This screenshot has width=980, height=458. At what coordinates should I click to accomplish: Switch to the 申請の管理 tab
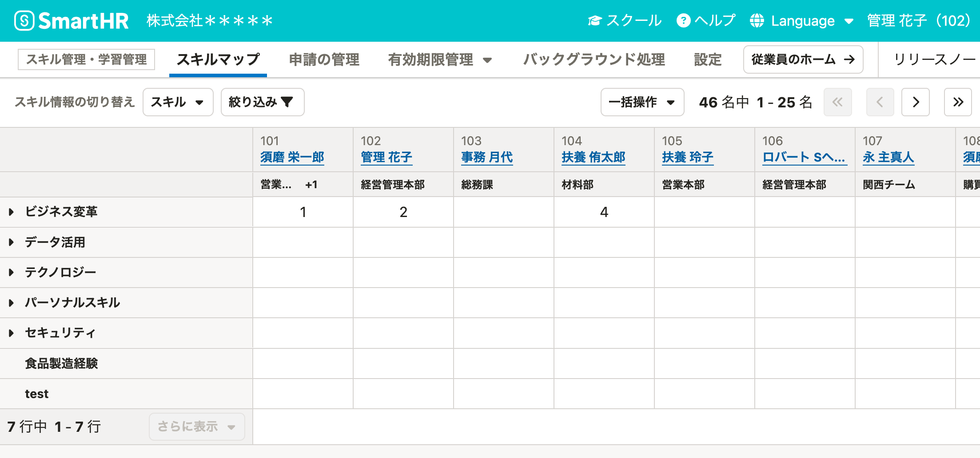click(324, 59)
